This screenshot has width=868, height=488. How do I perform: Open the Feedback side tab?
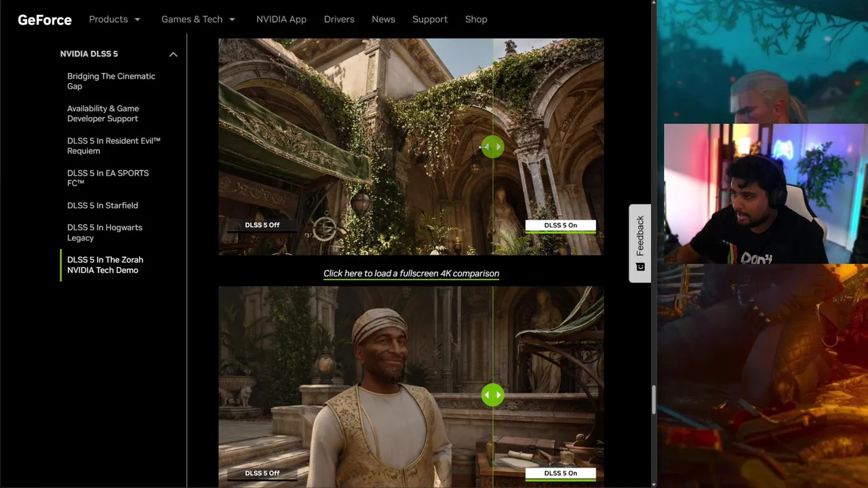click(640, 243)
